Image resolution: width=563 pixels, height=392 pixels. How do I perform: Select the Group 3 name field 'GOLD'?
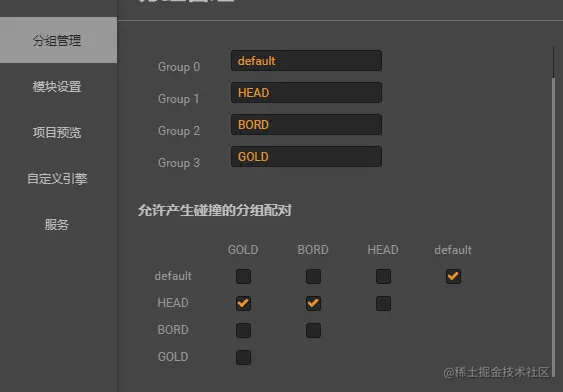tap(306, 157)
